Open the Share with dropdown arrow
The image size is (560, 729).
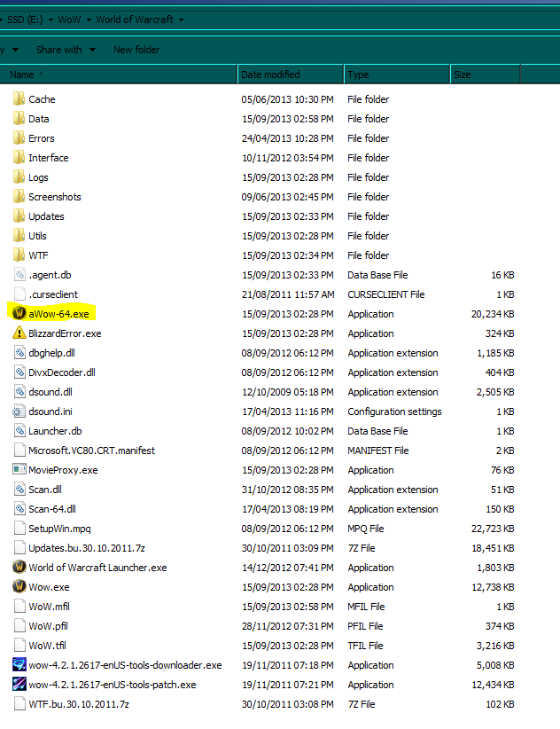(x=92, y=50)
